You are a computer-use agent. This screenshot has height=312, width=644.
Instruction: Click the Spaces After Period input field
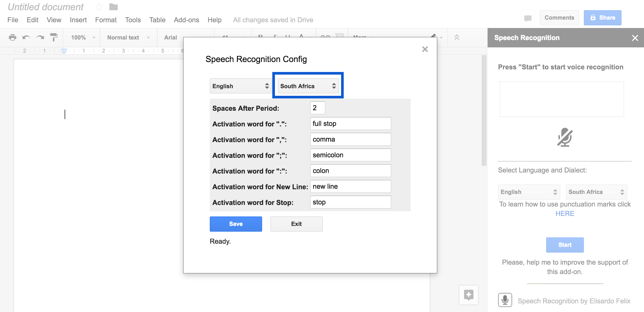point(318,108)
